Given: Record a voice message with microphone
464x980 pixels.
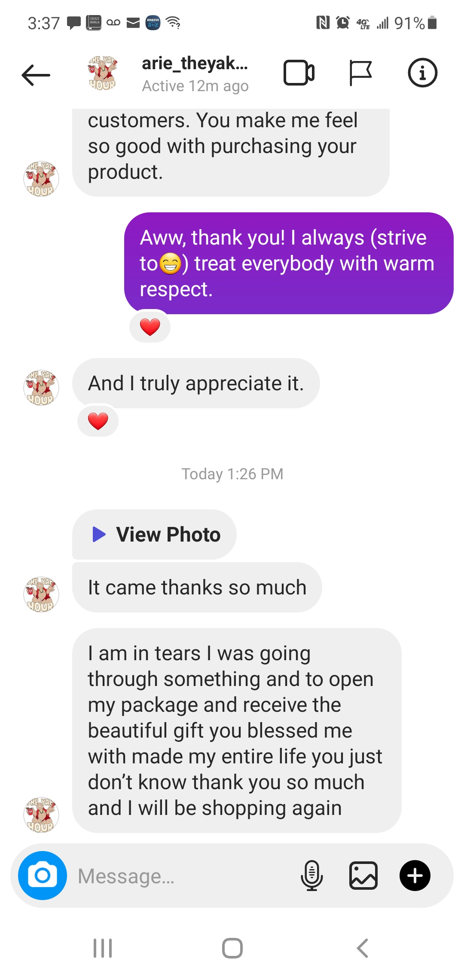Looking at the screenshot, I should [311, 876].
